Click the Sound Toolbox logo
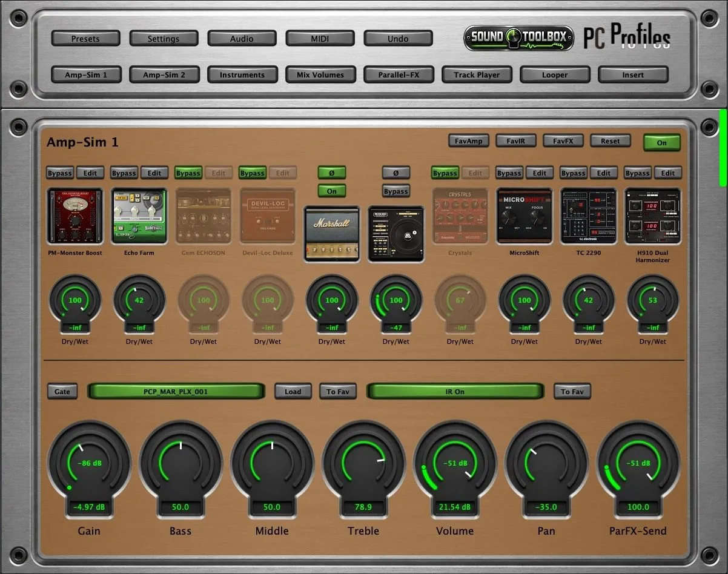This screenshot has height=574, width=728. [x=518, y=38]
